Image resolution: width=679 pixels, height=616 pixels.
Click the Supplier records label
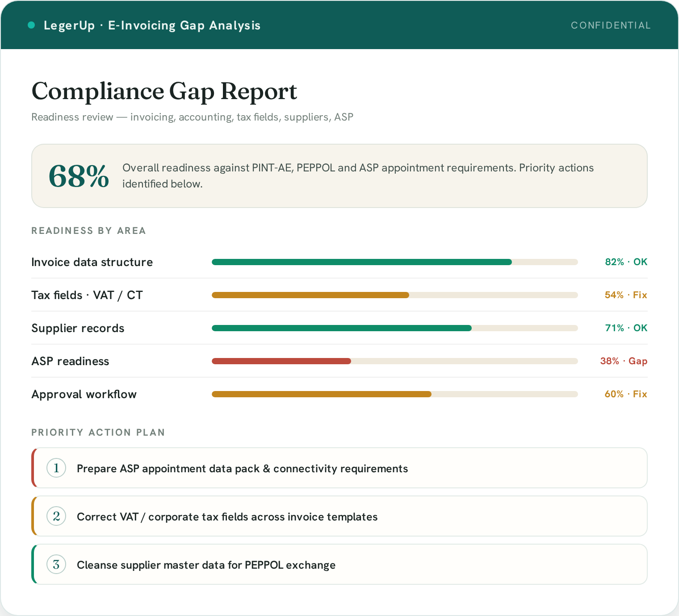78,328
